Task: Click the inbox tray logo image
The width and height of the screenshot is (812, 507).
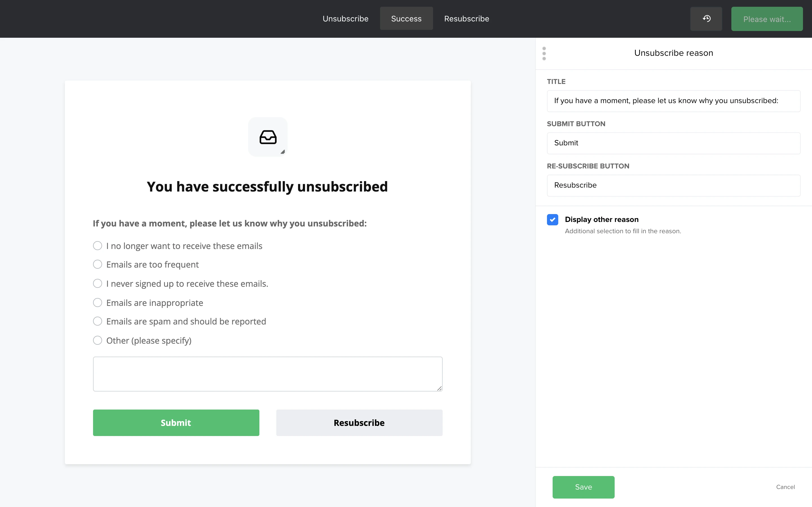Action: point(268,137)
